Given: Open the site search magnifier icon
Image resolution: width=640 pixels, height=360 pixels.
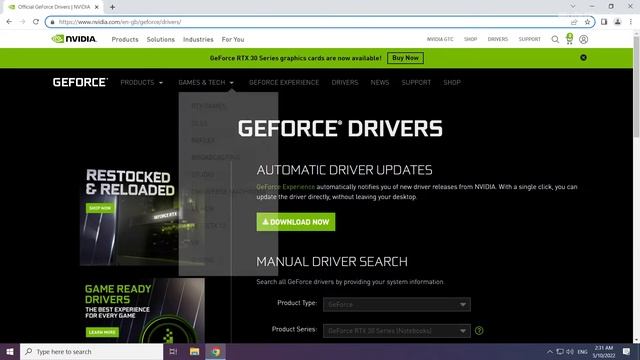Looking at the screenshot, I should (x=555, y=39).
